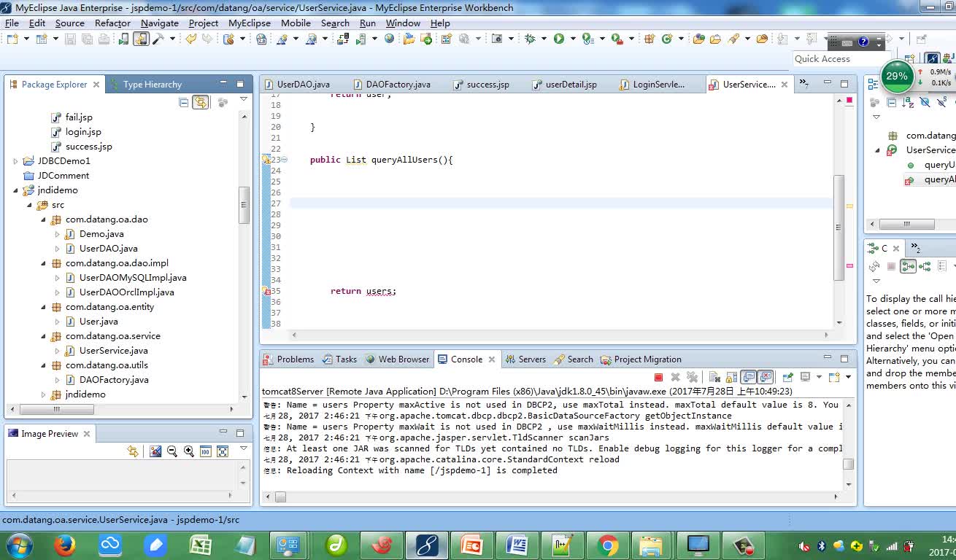Open the Package Explorer view menu
This screenshot has width=956, height=560.
tap(243, 100)
